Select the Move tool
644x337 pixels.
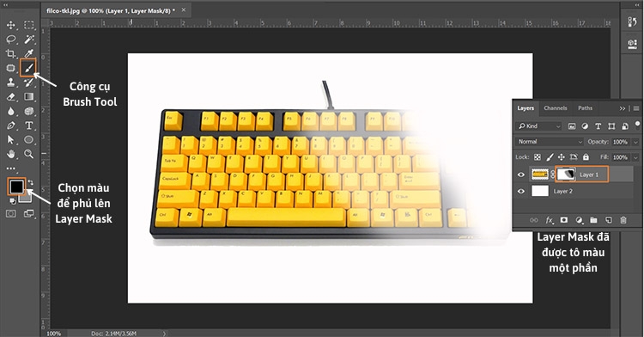point(10,25)
